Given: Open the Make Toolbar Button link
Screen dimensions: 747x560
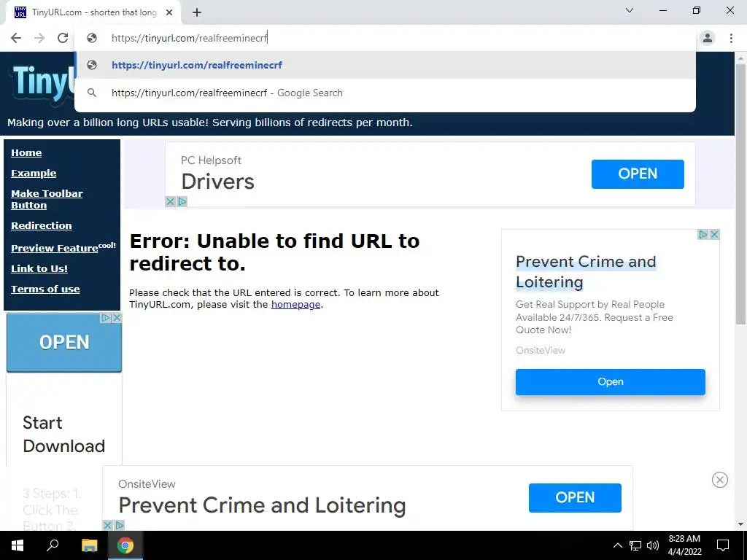Looking at the screenshot, I should (47, 200).
